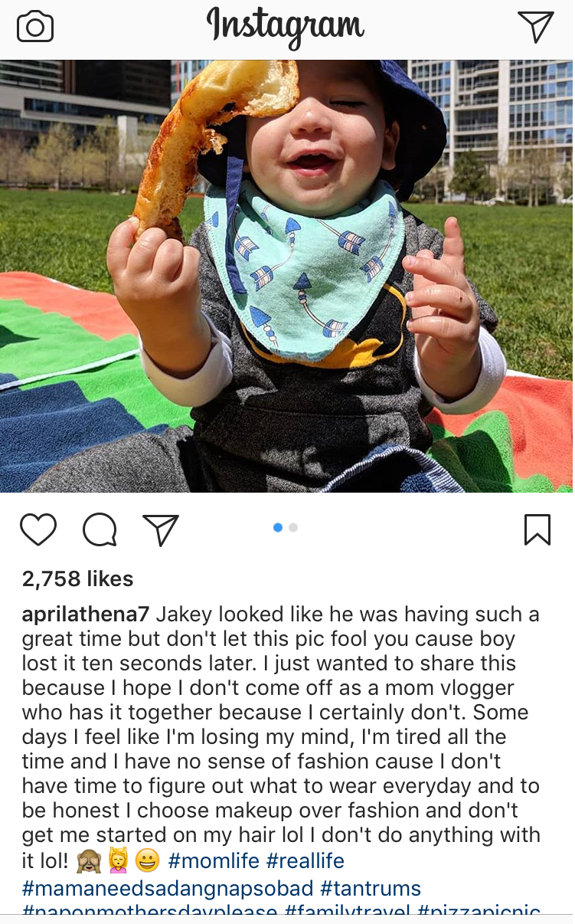Image resolution: width=575 pixels, height=924 pixels.
Task: Open comments via speech bubble icon
Action: (100, 529)
